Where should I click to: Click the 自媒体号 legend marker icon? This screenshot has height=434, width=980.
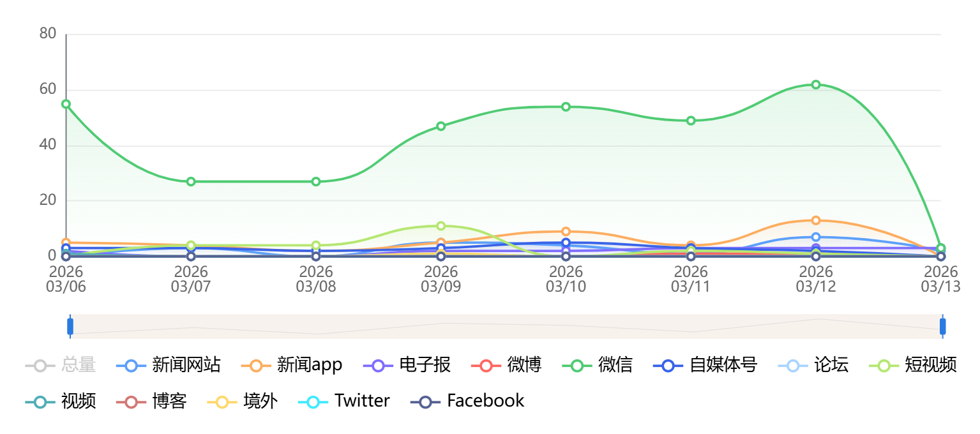pyautogui.click(x=668, y=366)
